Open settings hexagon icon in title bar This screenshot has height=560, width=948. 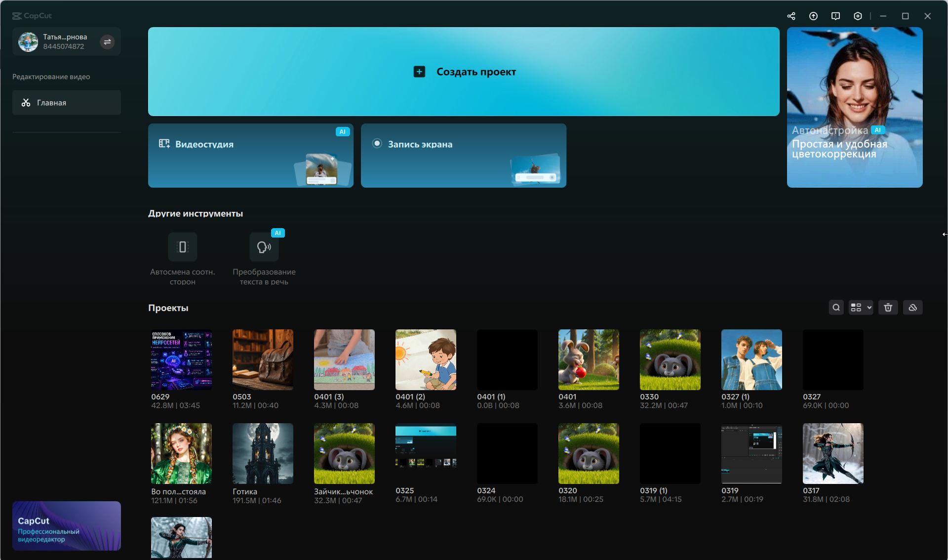858,16
